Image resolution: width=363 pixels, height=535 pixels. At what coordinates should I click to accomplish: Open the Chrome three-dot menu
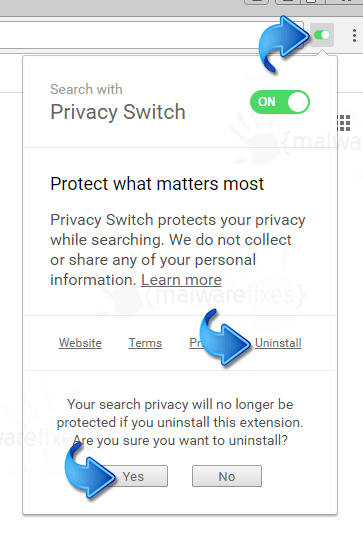[354, 35]
